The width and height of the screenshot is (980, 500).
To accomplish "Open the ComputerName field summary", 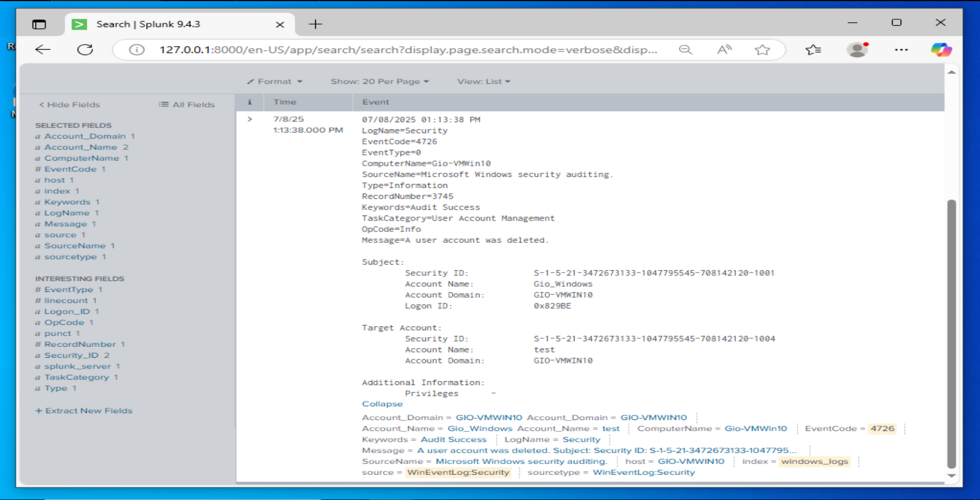I will point(82,158).
